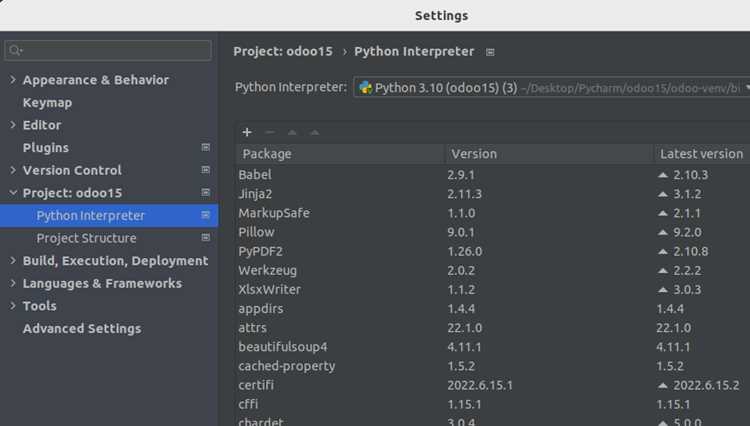The image size is (750, 426).
Task: Click upgrade arrow beside Pillow 9.2.0
Action: 662,232
